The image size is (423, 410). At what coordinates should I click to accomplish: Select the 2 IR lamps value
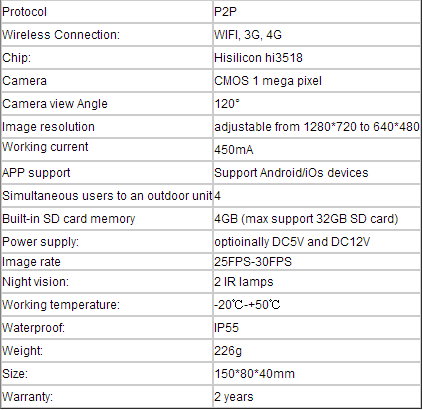244,282
